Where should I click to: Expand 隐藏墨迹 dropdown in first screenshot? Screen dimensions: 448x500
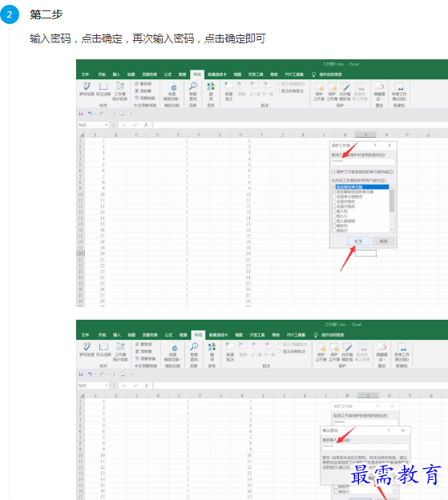tap(381, 99)
